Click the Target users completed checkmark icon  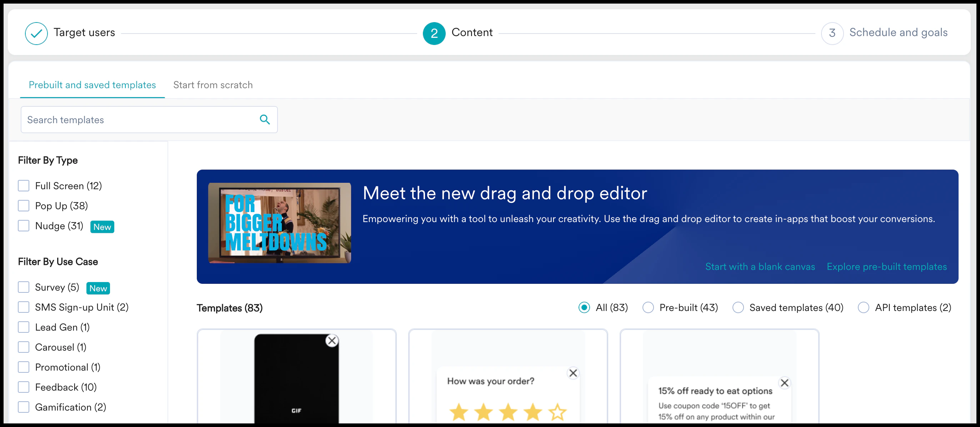36,34
